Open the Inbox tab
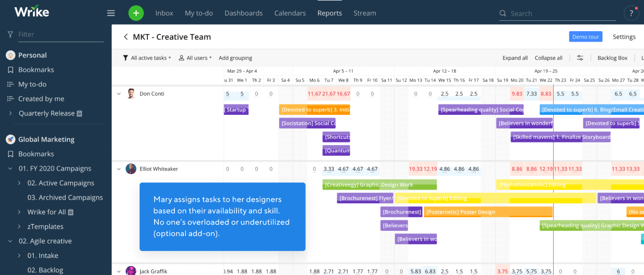This screenshot has width=644, height=275. click(164, 13)
